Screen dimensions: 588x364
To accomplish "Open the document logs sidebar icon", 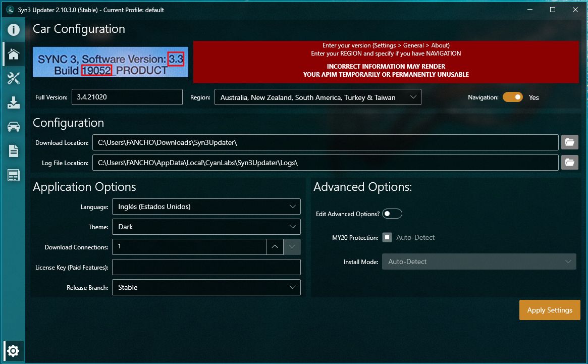I will tap(14, 151).
